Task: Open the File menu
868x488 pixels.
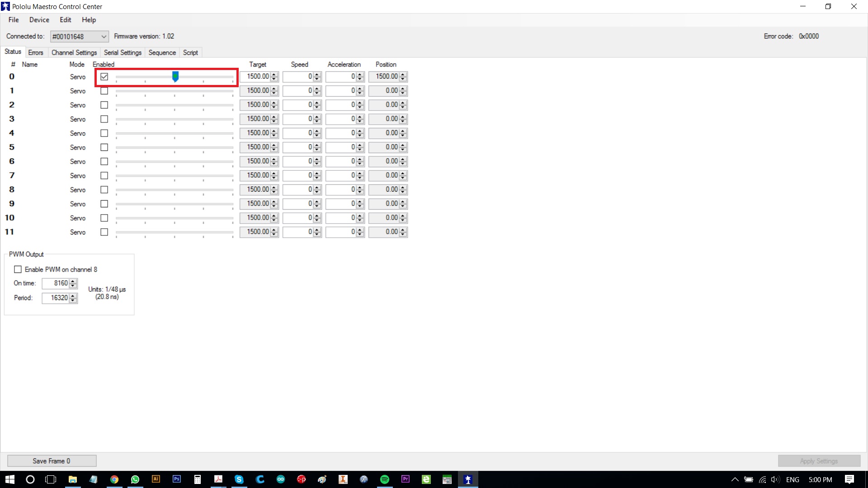Action: [14, 20]
